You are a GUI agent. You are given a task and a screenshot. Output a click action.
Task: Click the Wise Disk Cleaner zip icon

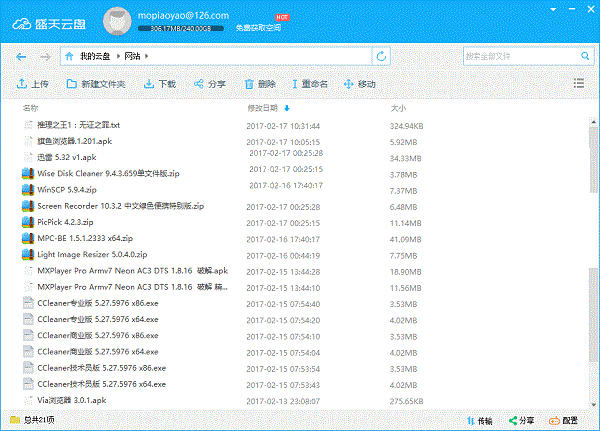[28, 173]
